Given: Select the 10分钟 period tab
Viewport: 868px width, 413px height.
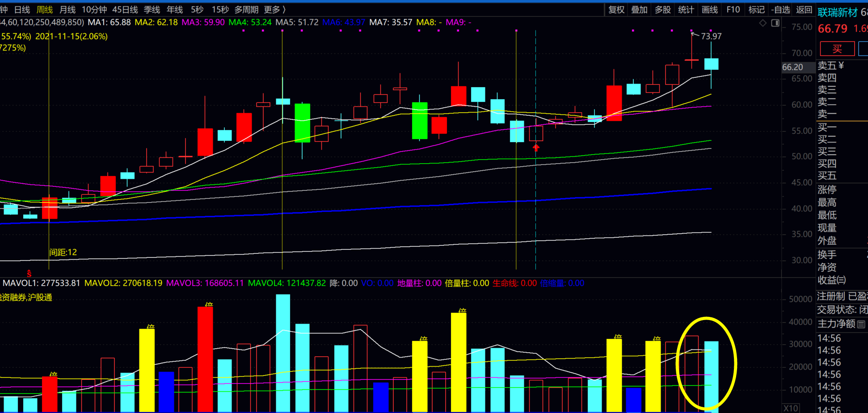Looking at the screenshot, I should [94, 10].
